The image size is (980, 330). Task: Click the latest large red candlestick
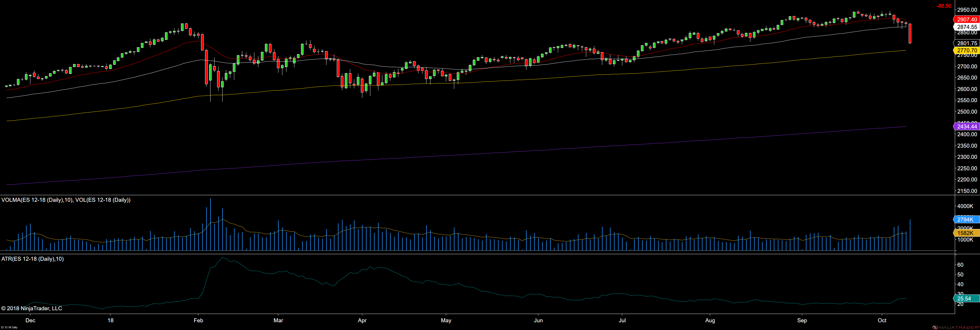click(910, 33)
